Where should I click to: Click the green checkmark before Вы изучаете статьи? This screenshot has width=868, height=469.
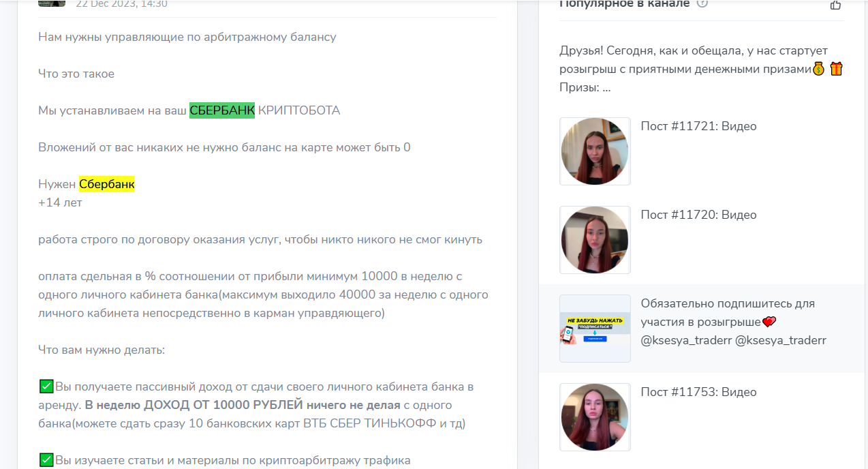[46, 460]
